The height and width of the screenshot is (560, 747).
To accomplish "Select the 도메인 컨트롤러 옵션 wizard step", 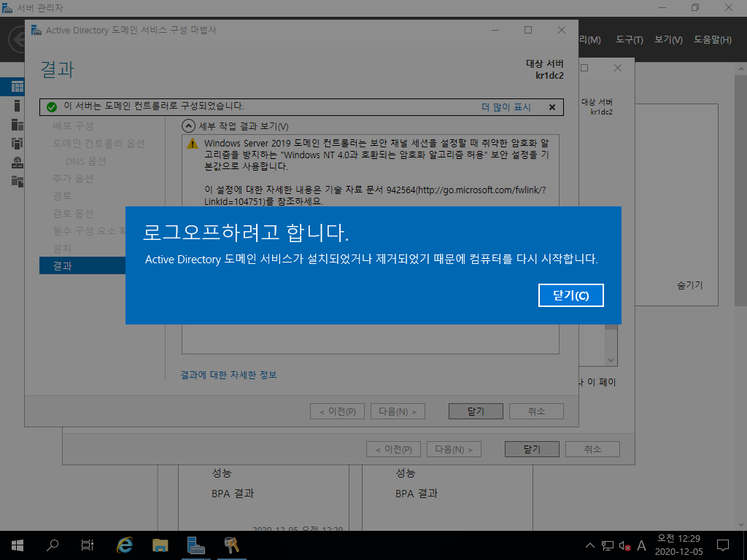I will [x=98, y=144].
